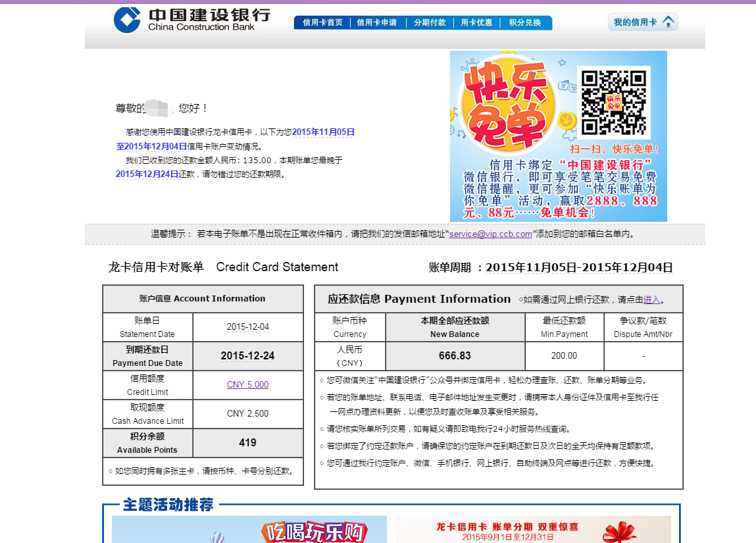
Task: Click the 账单周期 date range heading
Action: [551, 267]
